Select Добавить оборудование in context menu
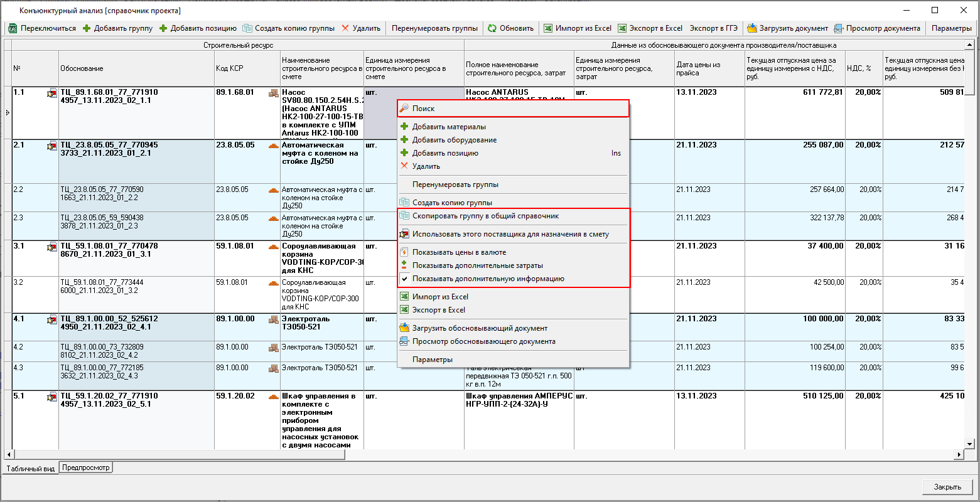The image size is (980, 502). [x=454, y=140]
